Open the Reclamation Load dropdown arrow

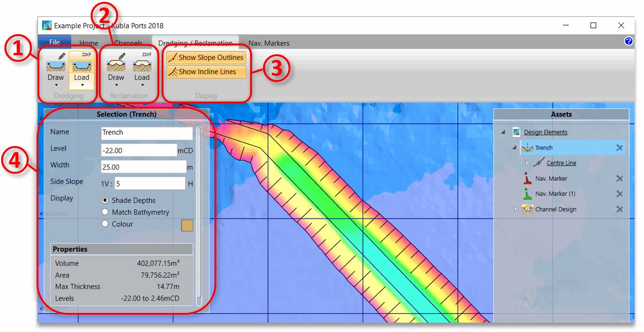[x=142, y=85]
